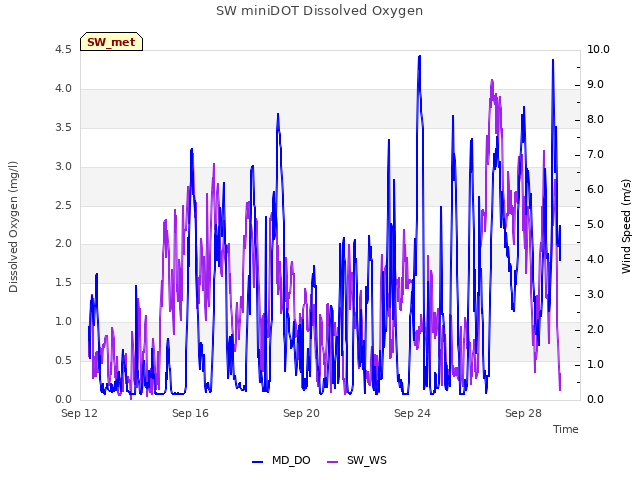
Task: Click the 8.0 wind speed tick label
Action: point(596,120)
